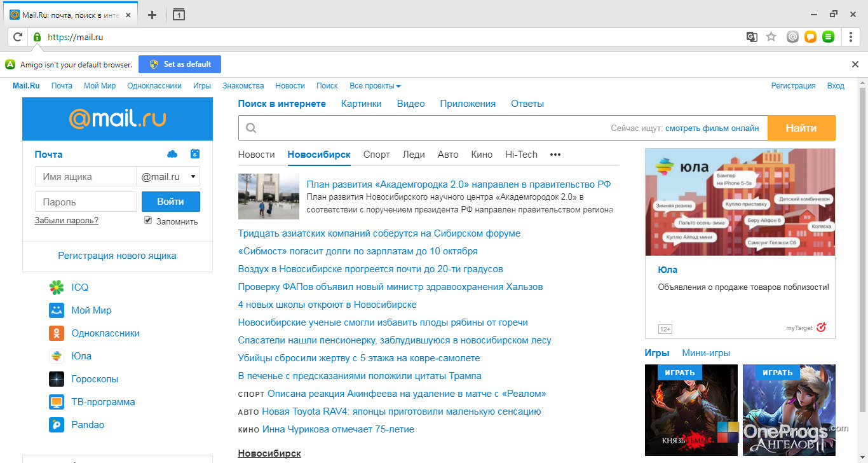Select the Авто news tab
Image resolution: width=868 pixels, height=463 pixels.
[x=448, y=155]
